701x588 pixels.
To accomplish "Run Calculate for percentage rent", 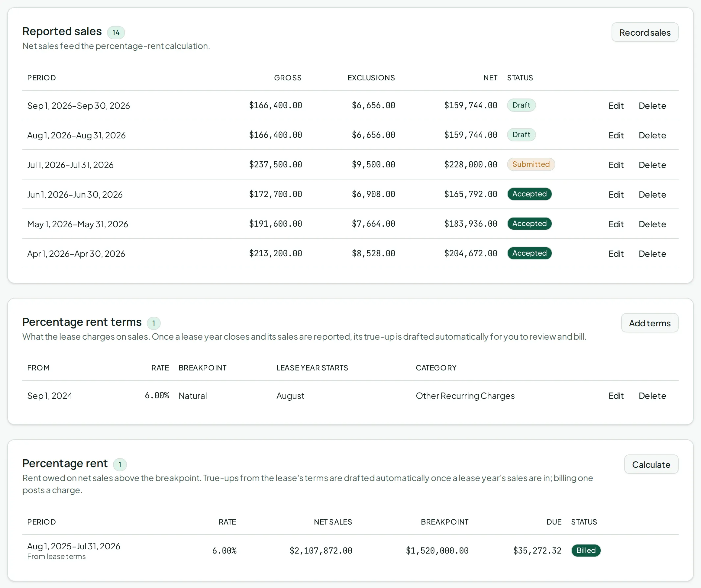I will pyautogui.click(x=651, y=464).
